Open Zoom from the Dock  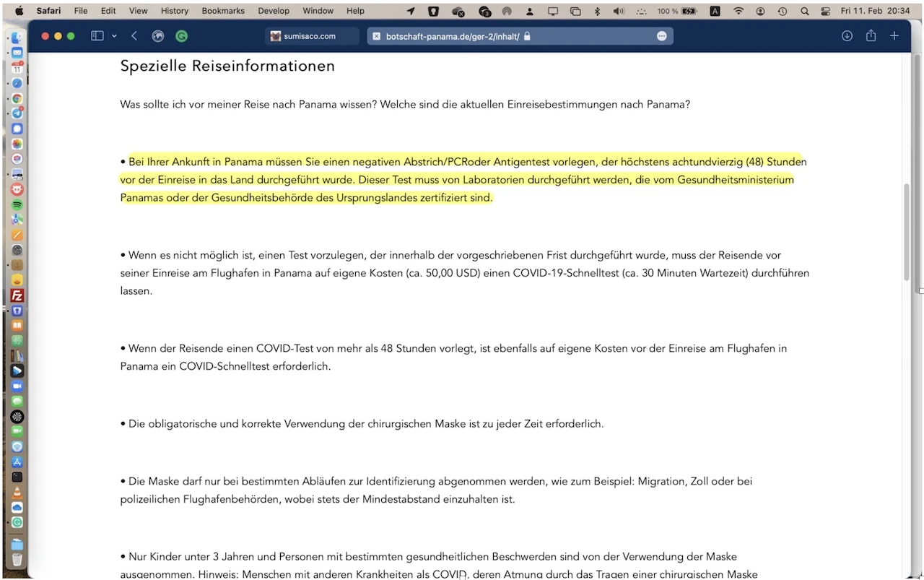pos(17,386)
